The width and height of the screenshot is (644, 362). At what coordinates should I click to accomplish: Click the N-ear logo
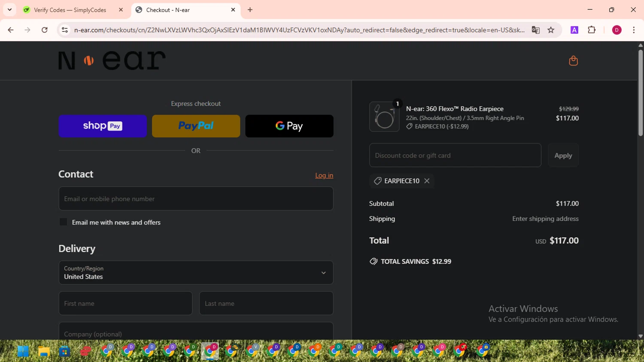(112, 61)
